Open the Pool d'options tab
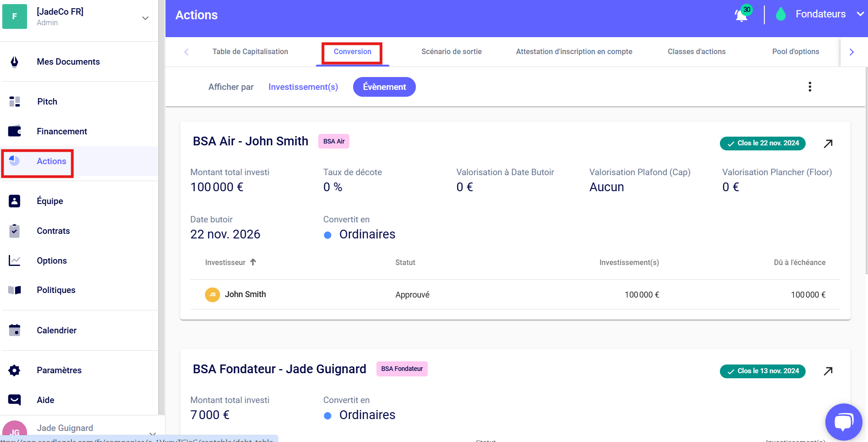 (x=795, y=52)
